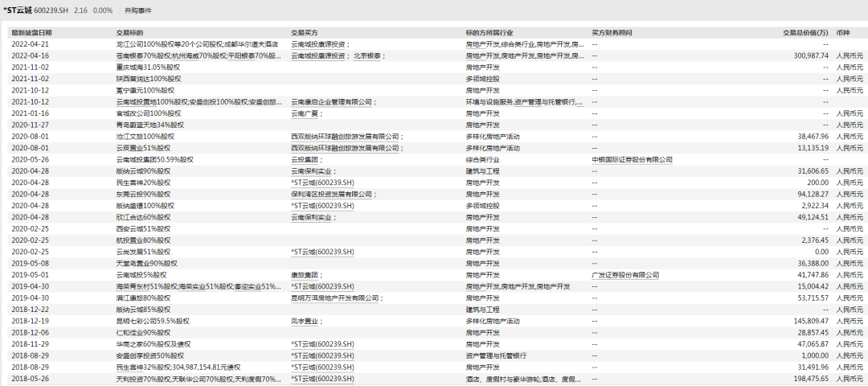This screenshot has width=868, height=386.
Task: Open buyer link in the 2018-12-19 row
Action: [x=305, y=321]
